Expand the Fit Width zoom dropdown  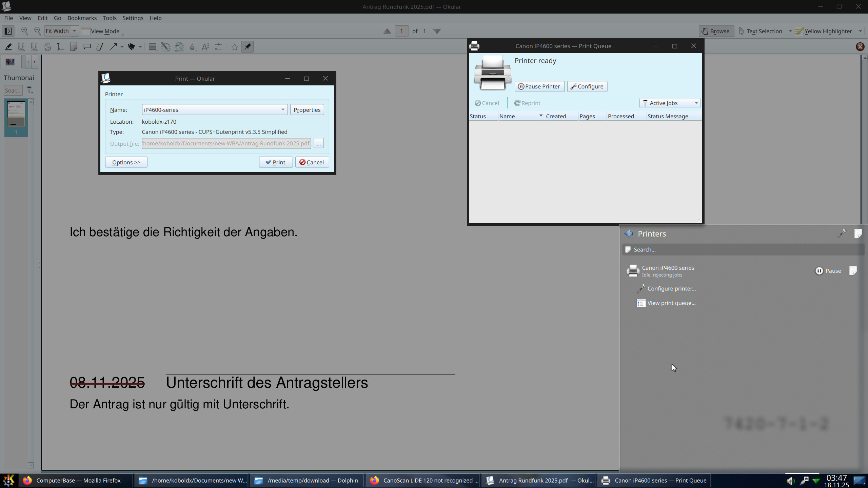tap(74, 31)
